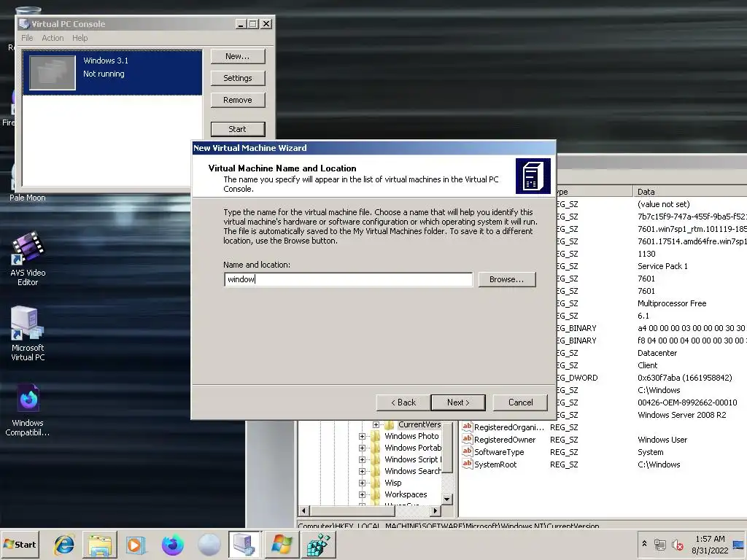747x560 pixels.
Task: Switch to Virtual PC taskbar button
Action: [244, 544]
